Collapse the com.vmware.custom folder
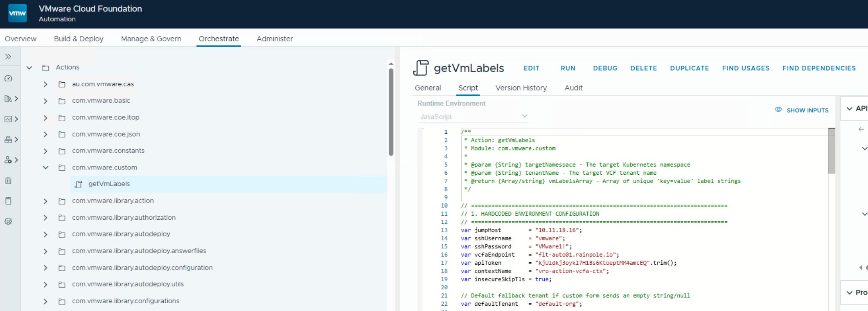 pos(45,168)
